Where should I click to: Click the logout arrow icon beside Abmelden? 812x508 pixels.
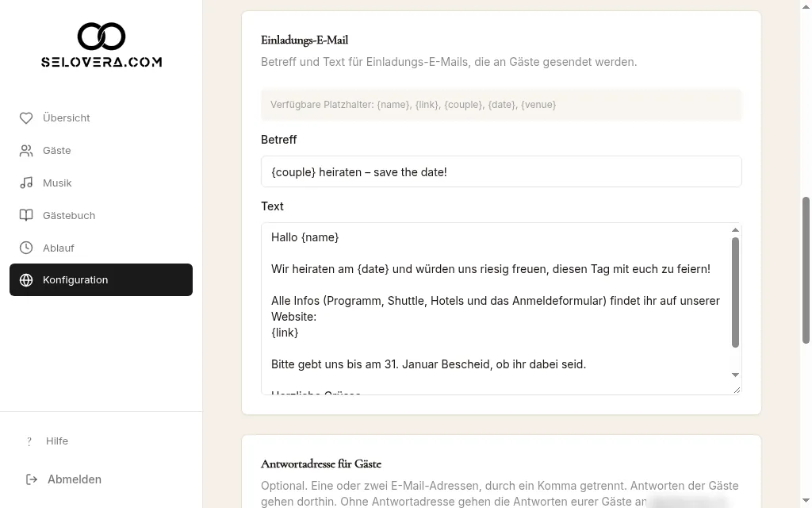pyautogui.click(x=32, y=479)
